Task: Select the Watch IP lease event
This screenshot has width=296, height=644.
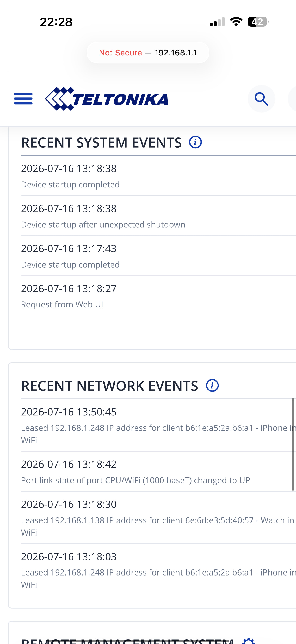Action: pyautogui.click(x=159, y=518)
